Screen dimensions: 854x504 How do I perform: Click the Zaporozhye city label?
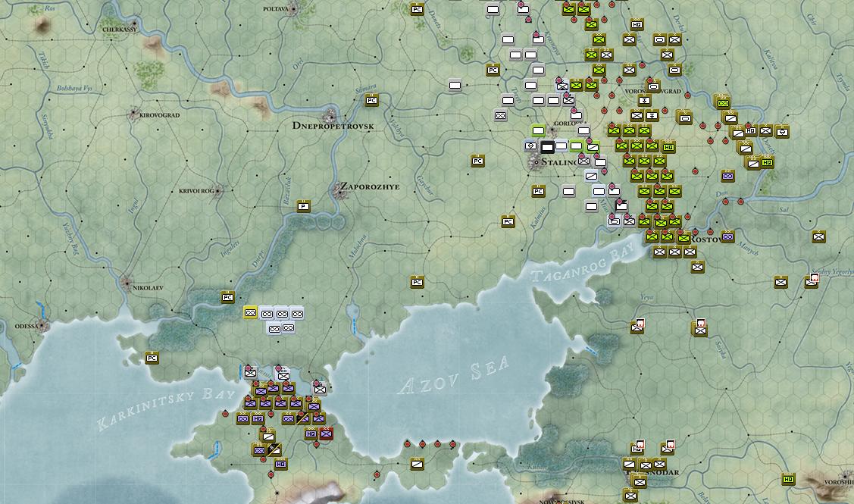371,186
